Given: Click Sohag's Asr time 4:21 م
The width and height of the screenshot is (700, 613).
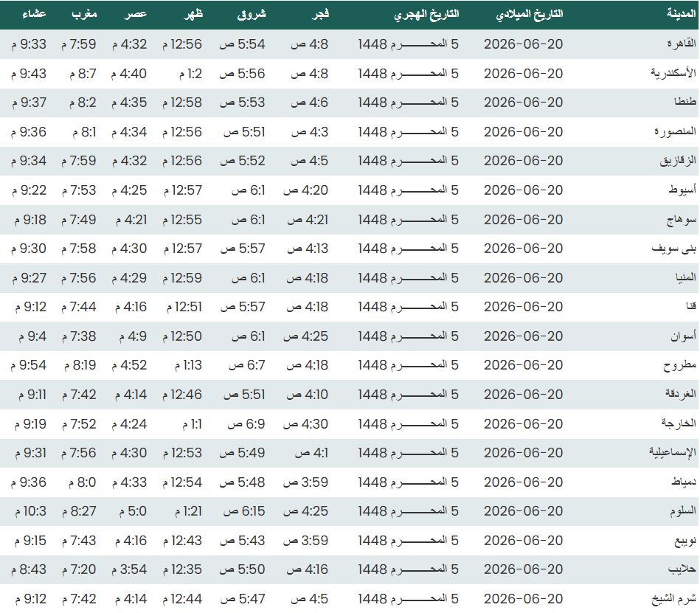Looking at the screenshot, I should [131, 220].
